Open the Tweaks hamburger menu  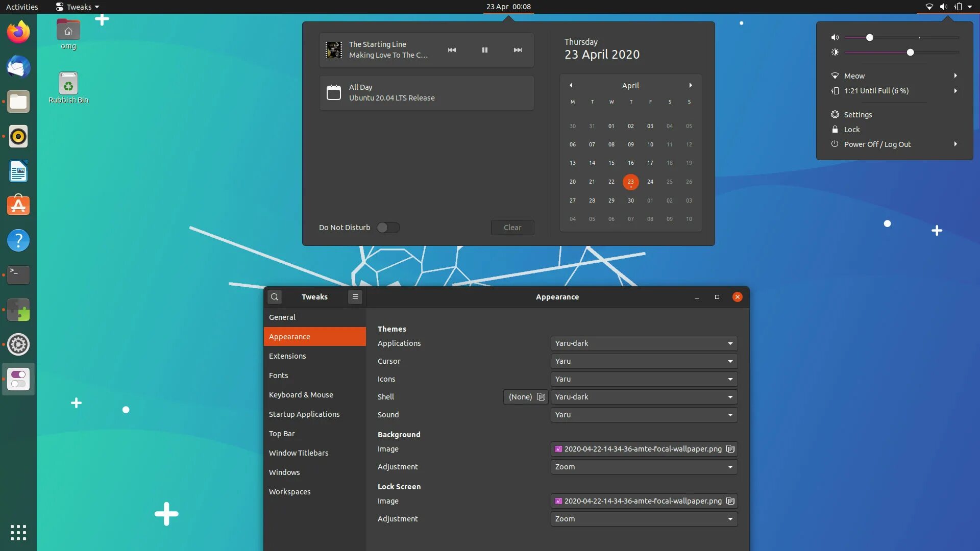[x=355, y=297]
